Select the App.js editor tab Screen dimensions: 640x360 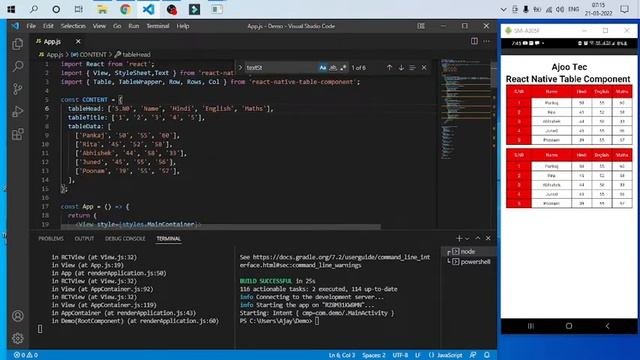click(52, 42)
